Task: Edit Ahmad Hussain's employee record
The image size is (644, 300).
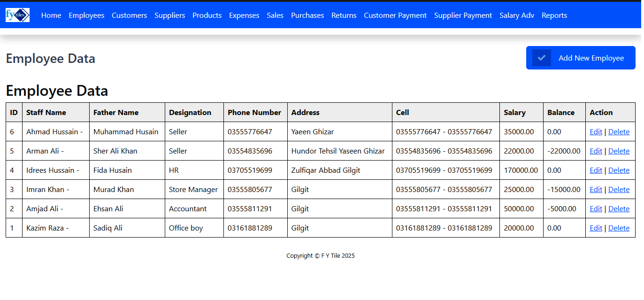Action: [596, 132]
